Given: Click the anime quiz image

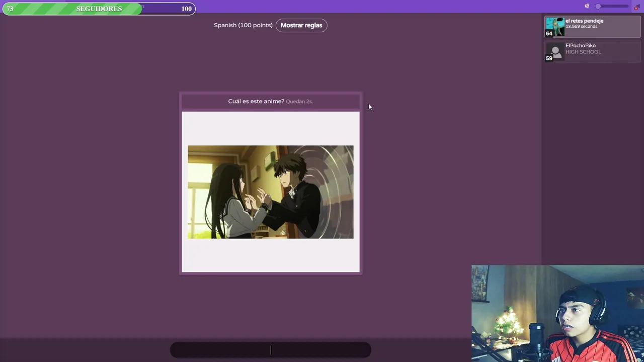Looking at the screenshot, I should (271, 192).
